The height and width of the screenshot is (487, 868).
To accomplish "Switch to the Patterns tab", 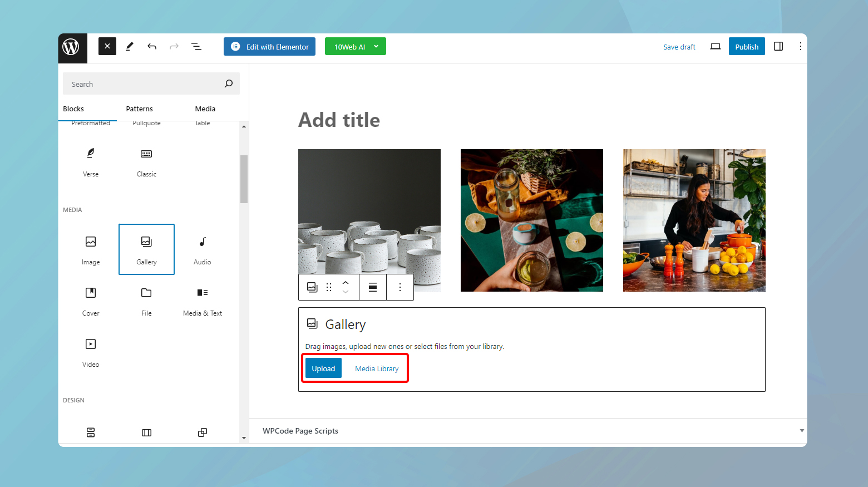I will pos(139,109).
